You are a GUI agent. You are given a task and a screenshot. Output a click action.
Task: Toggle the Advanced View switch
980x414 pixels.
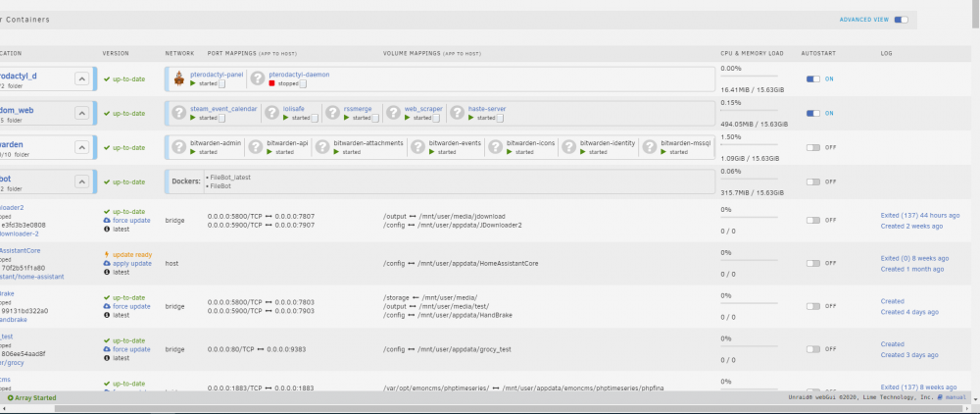click(x=901, y=20)
